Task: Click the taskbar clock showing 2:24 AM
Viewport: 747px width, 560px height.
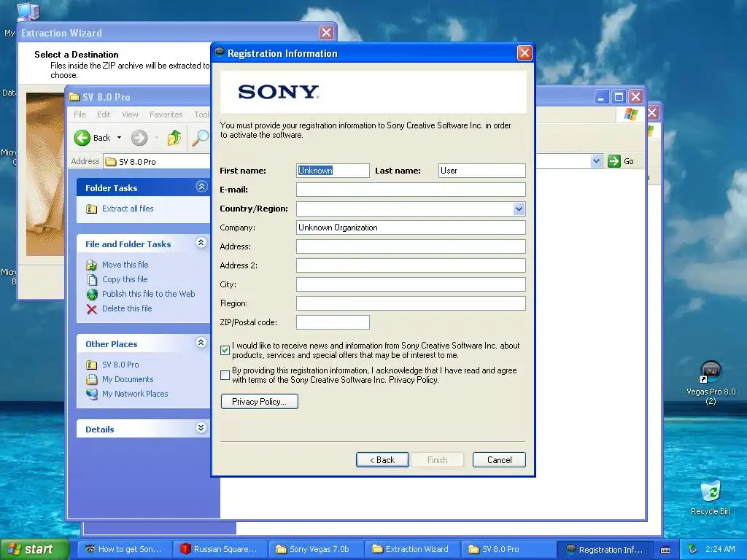Action: (x=720, y=549)
